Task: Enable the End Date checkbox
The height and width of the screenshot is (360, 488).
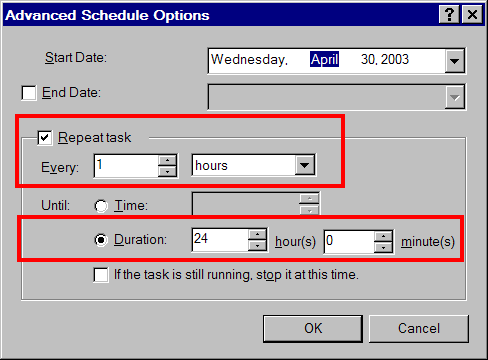Action: (x=29, y=93)
